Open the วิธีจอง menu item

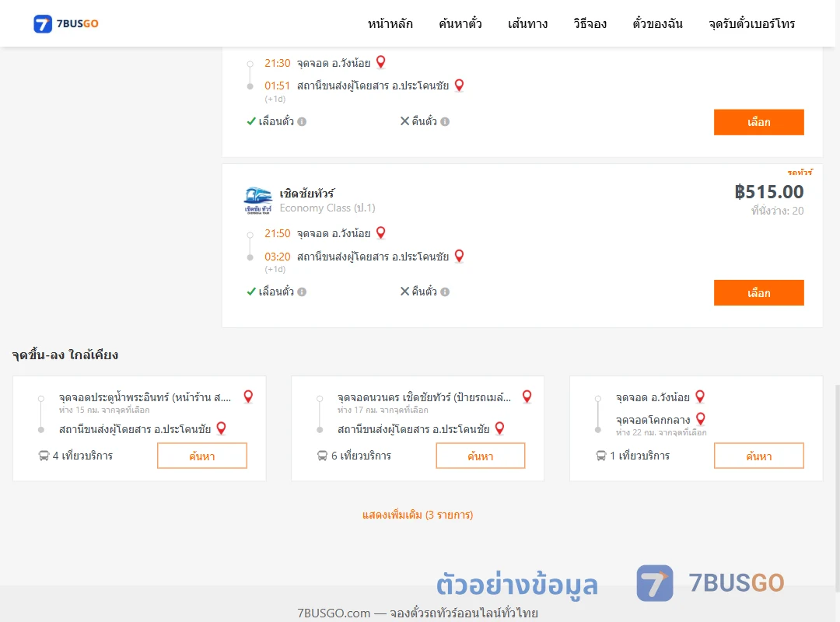(x=590, y=23)
